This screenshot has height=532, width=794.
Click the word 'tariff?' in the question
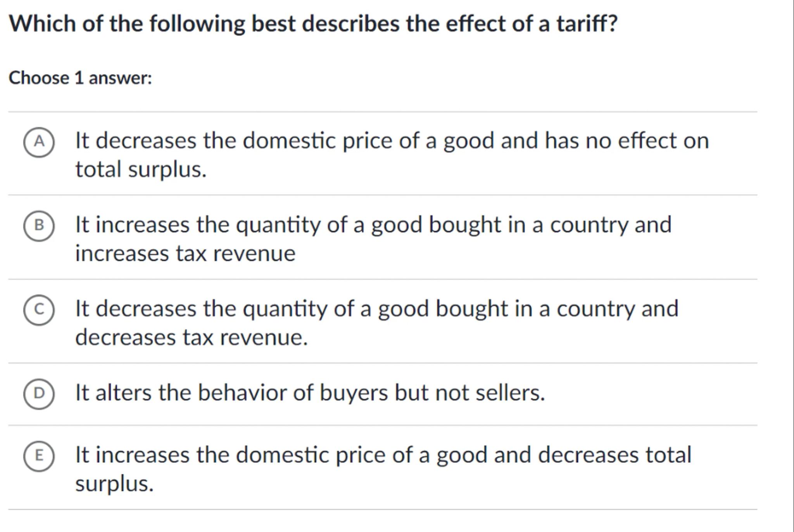tap(587, 24)
